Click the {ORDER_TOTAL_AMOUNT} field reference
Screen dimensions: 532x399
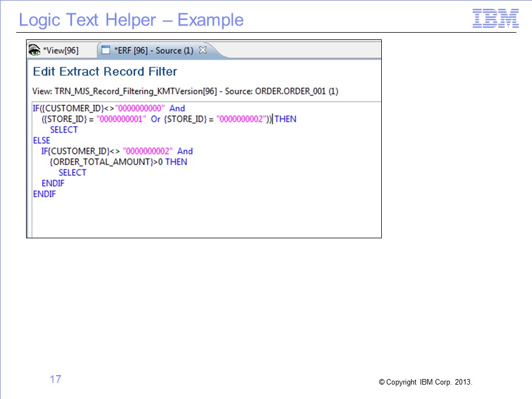coord(101,162)
